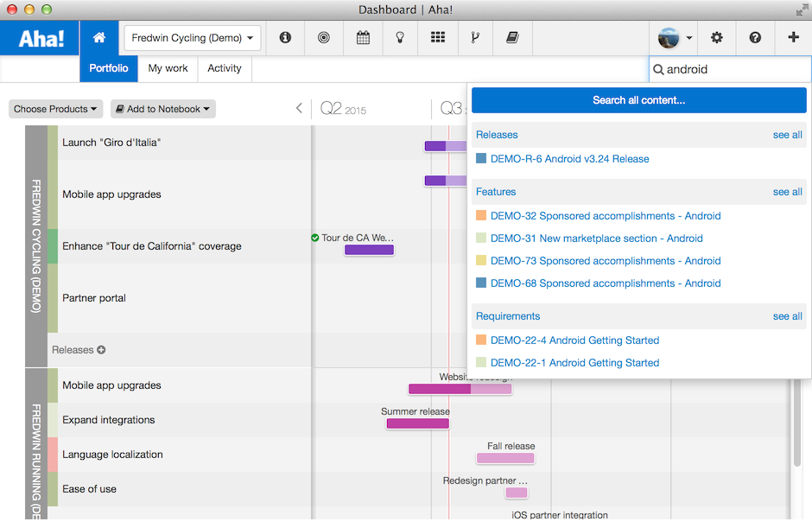Open DEMO-R-6 Android v3.24 Release result
The image size is (812, 528).
pyautogui.click(x=569, y=159)
